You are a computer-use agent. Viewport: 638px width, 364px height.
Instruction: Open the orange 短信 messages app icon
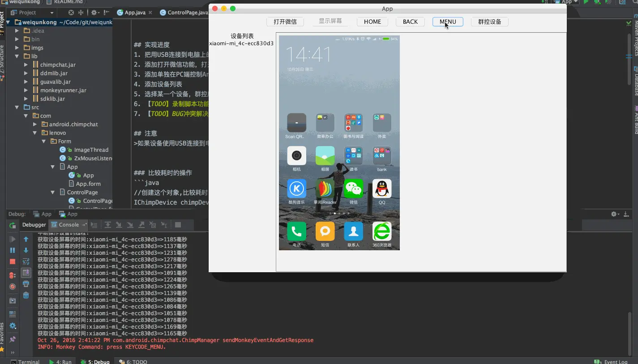point(325,231)
